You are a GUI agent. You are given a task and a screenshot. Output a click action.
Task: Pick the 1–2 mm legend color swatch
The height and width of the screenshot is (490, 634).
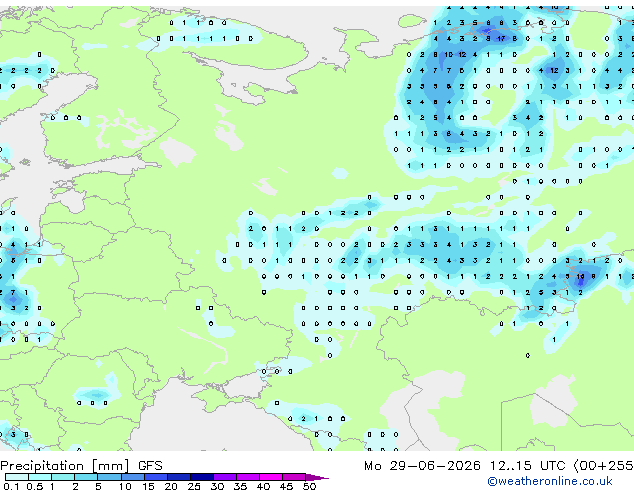(x=63, y=477)
